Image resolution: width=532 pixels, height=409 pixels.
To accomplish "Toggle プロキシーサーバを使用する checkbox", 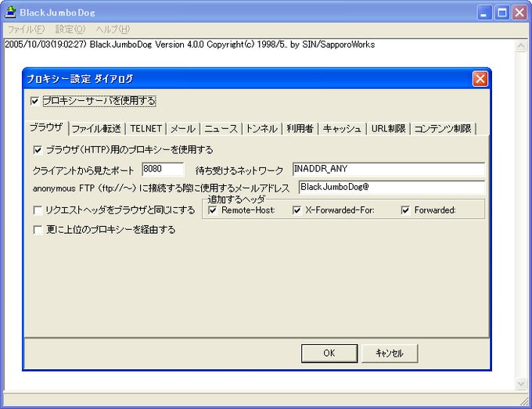I will point(34,101).
